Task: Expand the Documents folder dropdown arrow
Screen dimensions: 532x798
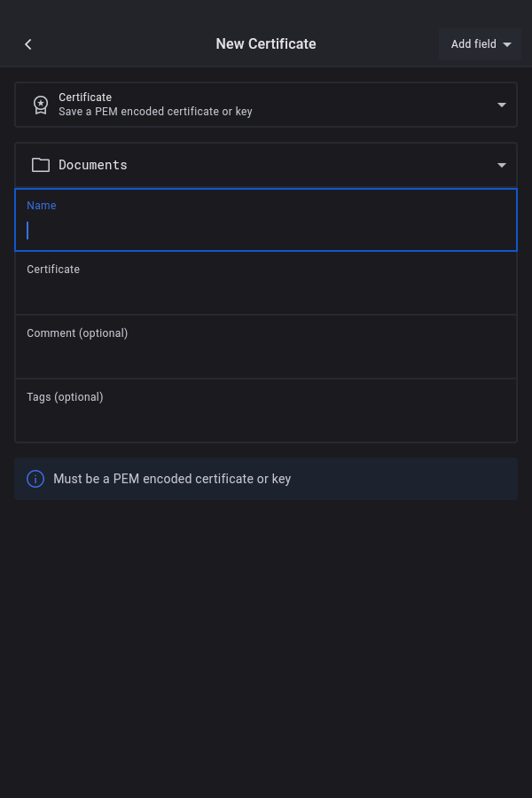Action: (502, 165)
